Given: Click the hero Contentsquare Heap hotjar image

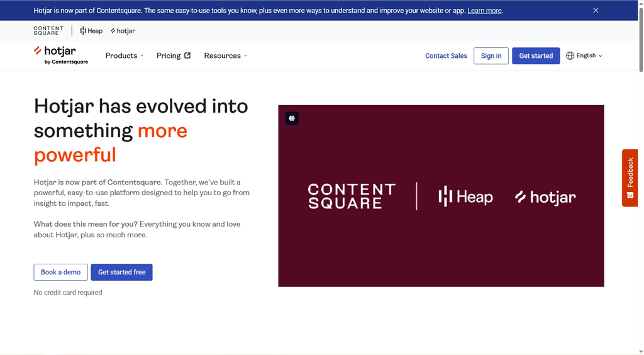Looking at the screenshot, I should [x=441, y=196].
